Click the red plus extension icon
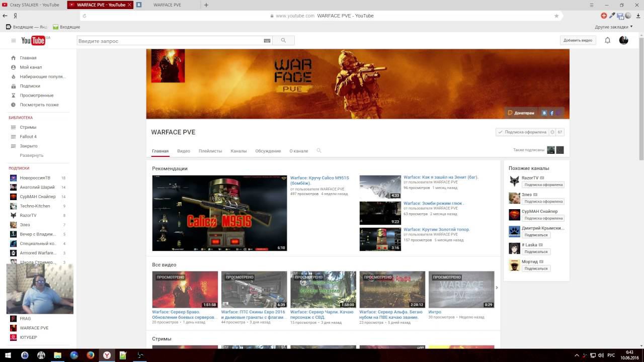644x362 pixels. point(604,16)
